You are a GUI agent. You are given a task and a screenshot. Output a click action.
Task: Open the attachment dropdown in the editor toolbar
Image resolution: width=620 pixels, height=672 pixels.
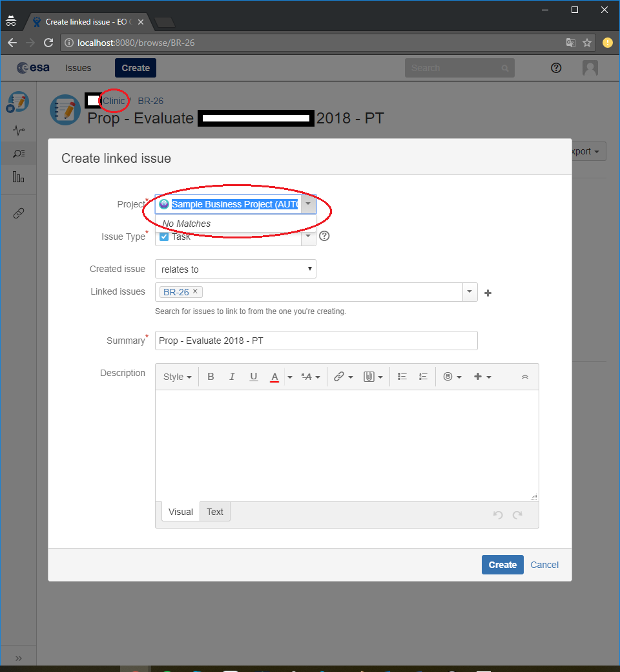pyautogui.click(x=373, y=377)
